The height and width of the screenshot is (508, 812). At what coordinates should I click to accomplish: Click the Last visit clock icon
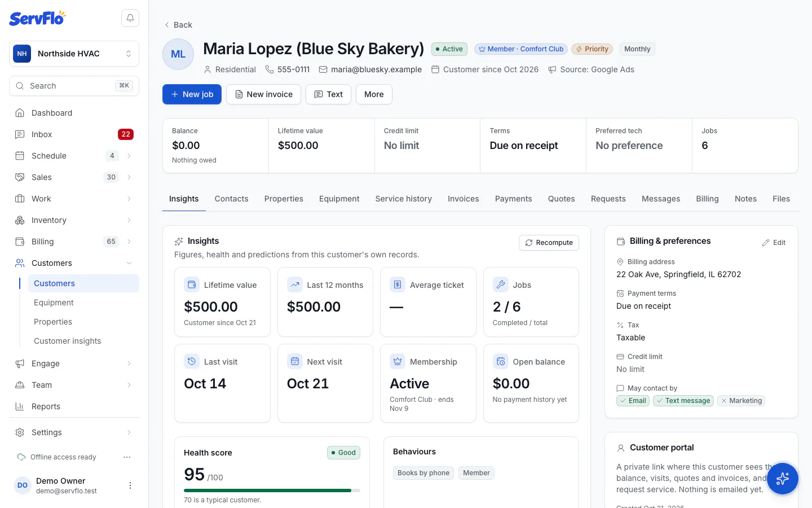(x=192, y=361)
